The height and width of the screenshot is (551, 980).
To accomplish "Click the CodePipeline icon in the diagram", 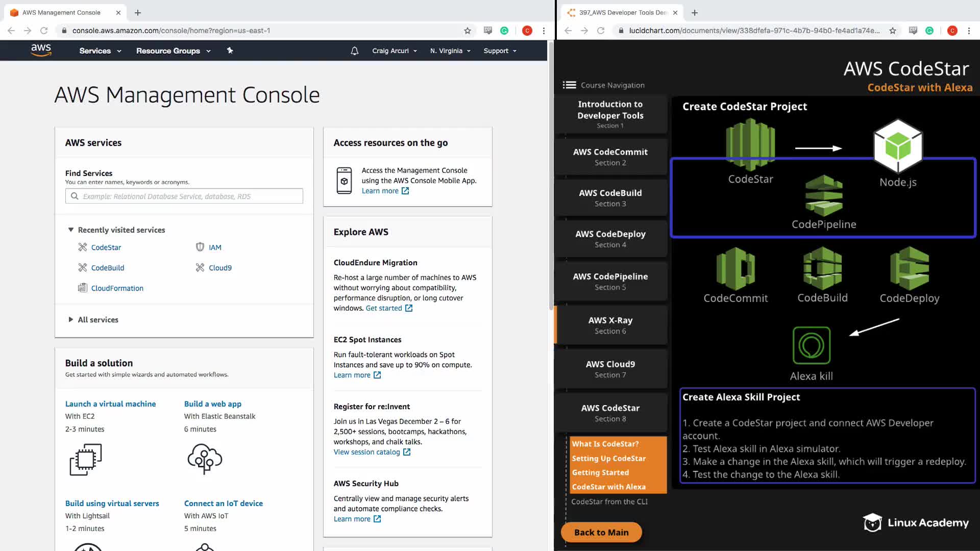I will point(824,195).
